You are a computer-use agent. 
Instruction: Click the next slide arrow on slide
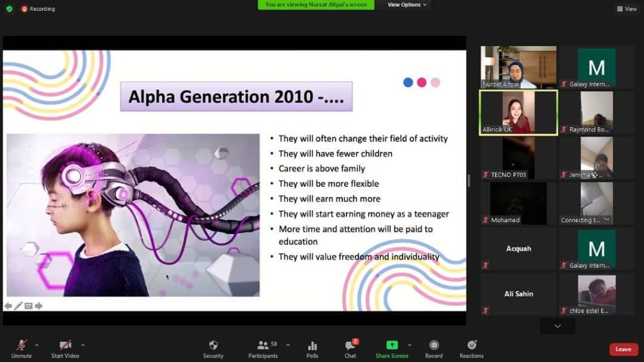coord(38,305)
